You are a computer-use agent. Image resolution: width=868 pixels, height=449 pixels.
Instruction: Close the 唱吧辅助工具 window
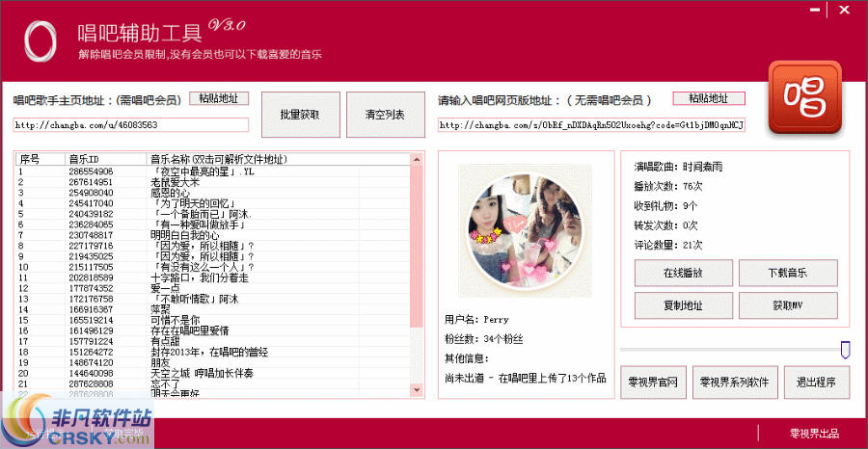coord(844,10)
